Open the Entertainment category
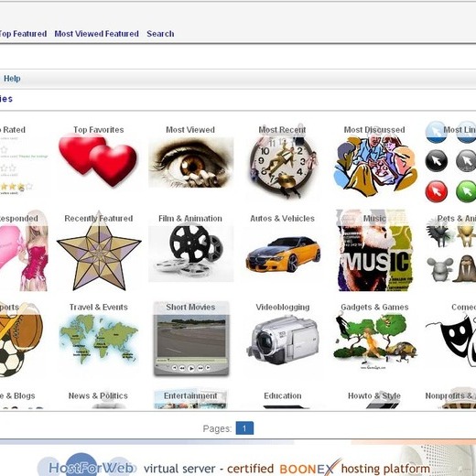This screenshot has height=476, width=476. pyautogui.click(x=190, y=395)
